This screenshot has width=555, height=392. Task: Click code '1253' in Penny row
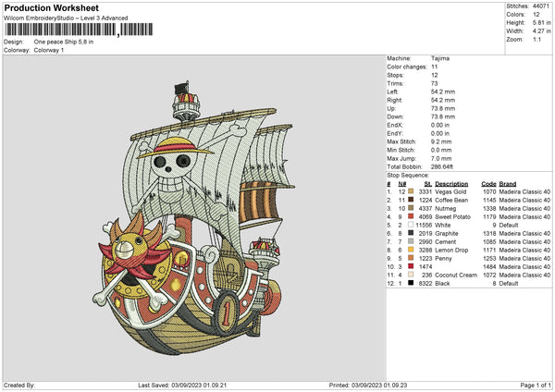(489, 258)
